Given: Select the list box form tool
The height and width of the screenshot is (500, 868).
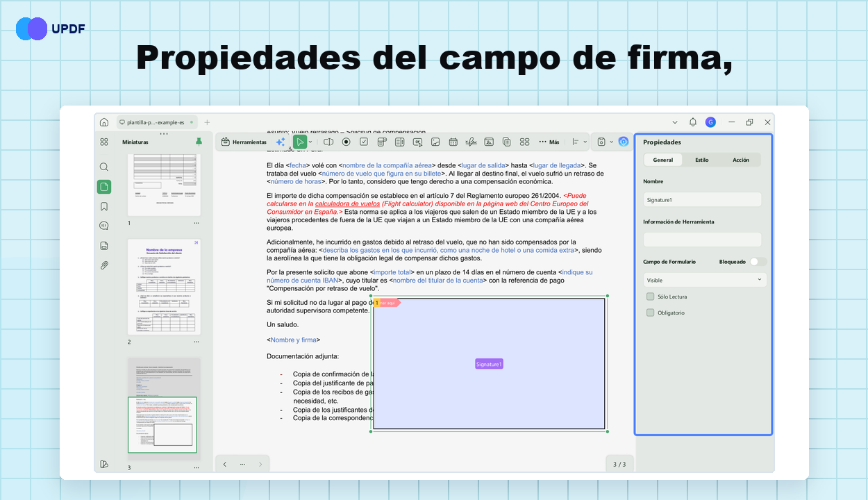Looking at the screenshot, I should tap(399, 142).
